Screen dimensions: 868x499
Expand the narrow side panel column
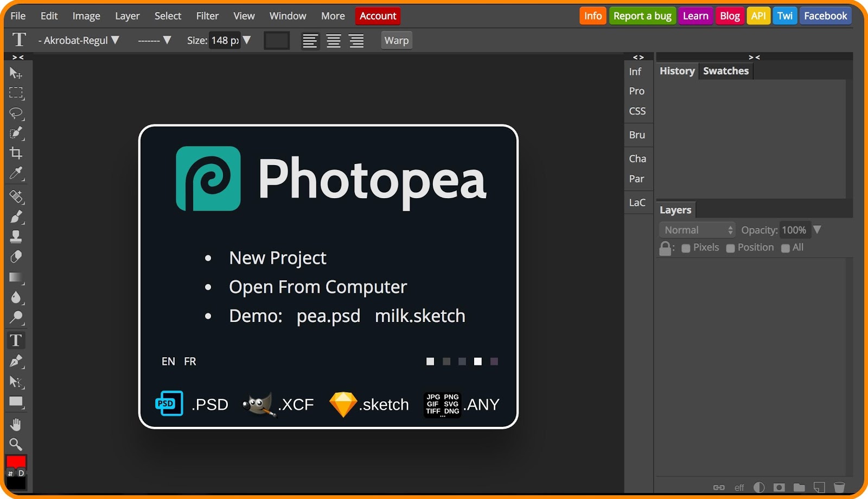coord(639,57)
